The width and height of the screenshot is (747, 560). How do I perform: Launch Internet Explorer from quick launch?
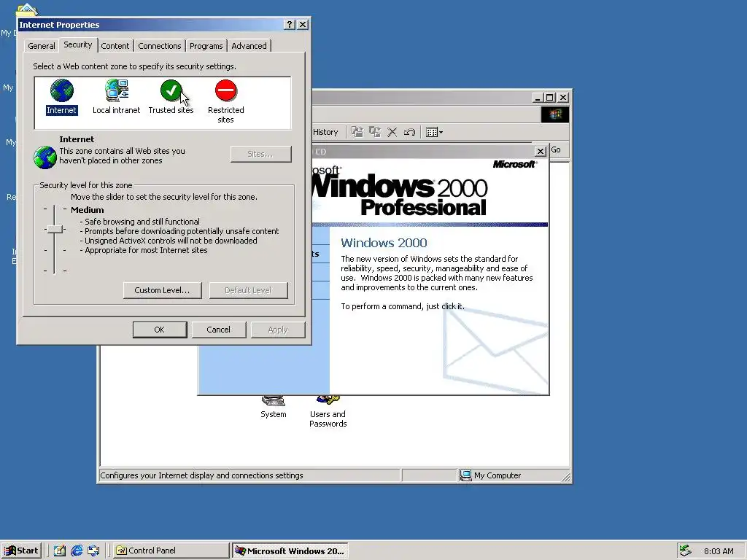76,551
